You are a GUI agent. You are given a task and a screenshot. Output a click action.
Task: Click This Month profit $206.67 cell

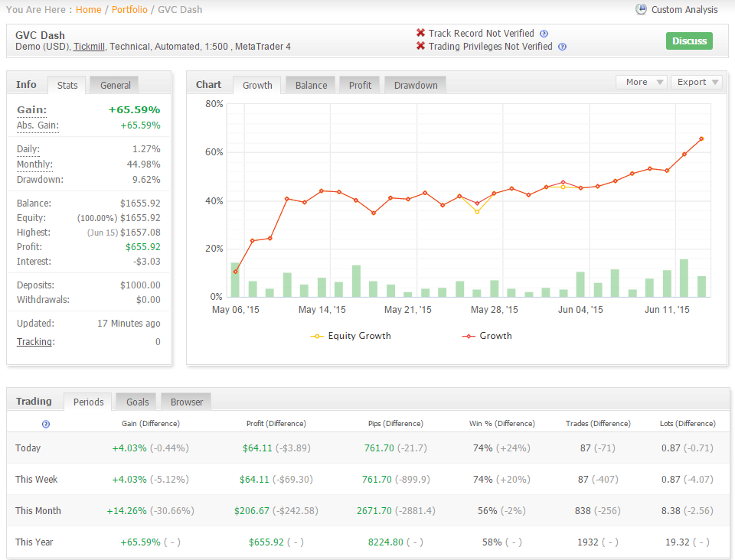252,511
